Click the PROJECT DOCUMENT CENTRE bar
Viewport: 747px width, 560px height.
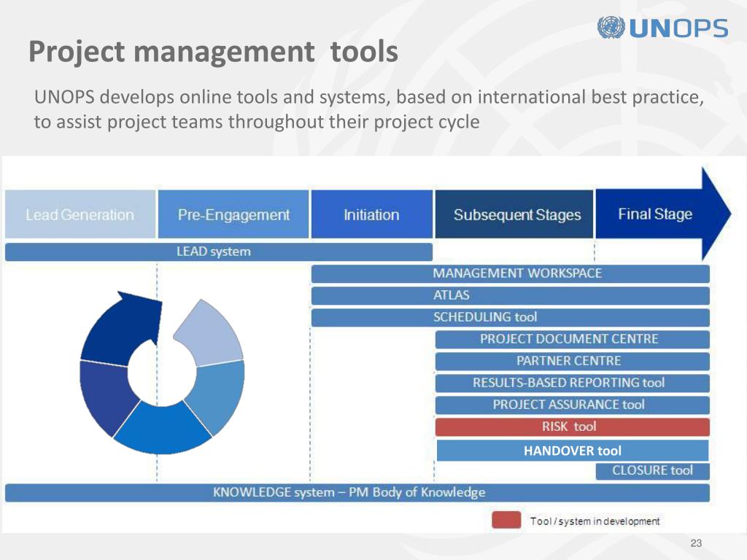(572, 339)
